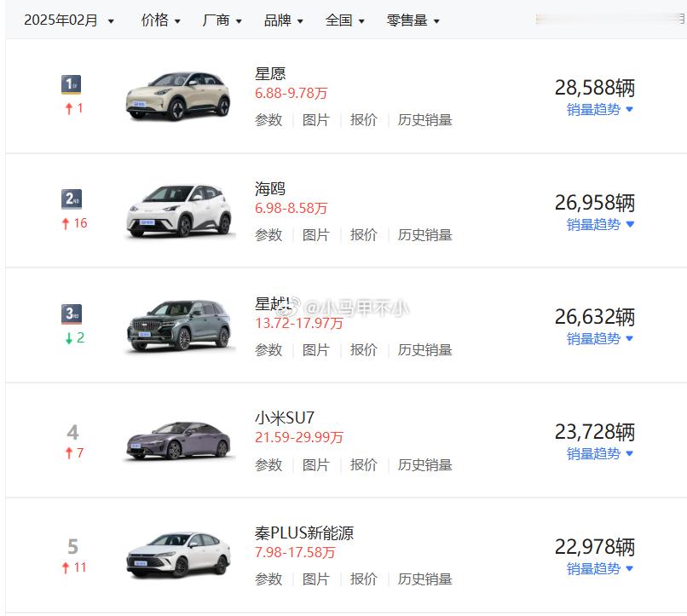Viewport: 687px width, 616px height.
Task: Open 历史销量 link for 秦PLUS新能源
Action: pos(424,579)
